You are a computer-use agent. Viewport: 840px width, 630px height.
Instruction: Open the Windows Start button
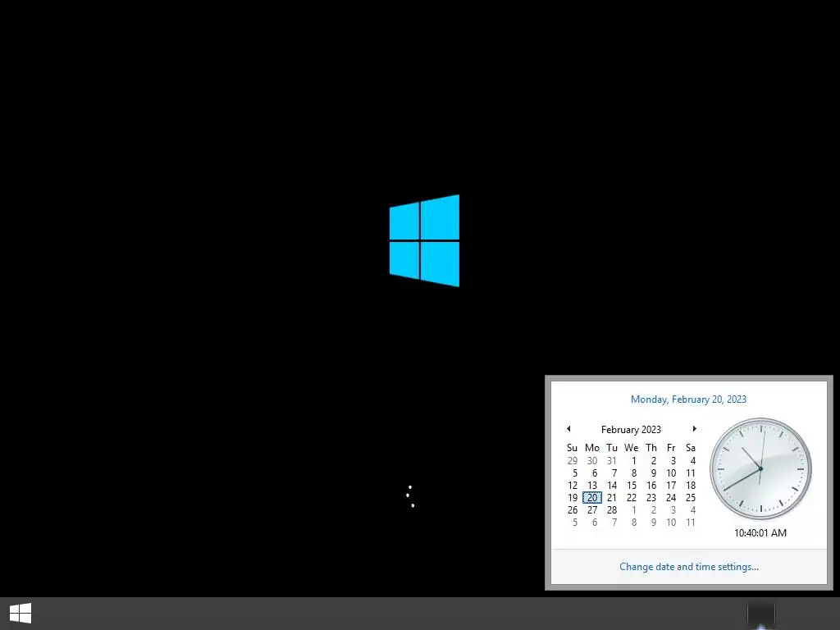click(21, 614)
